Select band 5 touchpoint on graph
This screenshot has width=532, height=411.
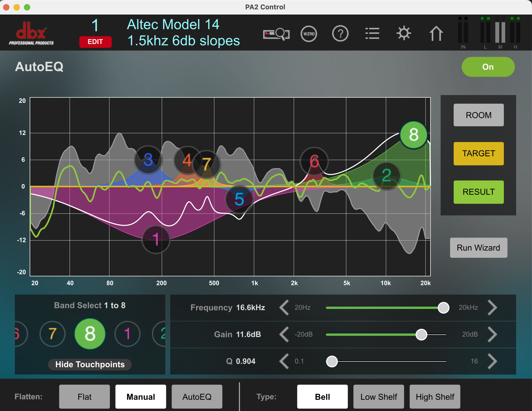tap(239, 199)
